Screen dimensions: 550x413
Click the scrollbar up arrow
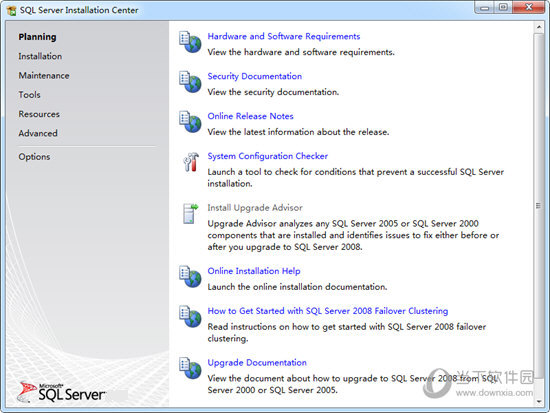tap(538, 27)
